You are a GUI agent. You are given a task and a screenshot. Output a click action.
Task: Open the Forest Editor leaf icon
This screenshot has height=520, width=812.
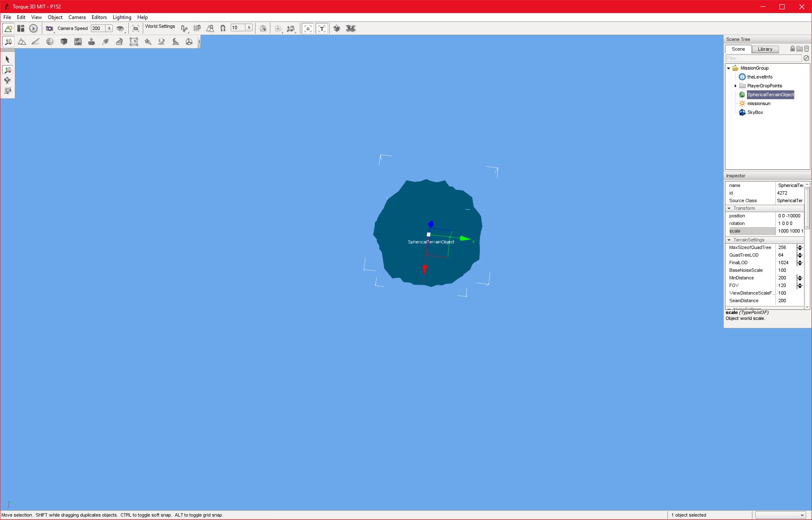(x=106, y=41)
